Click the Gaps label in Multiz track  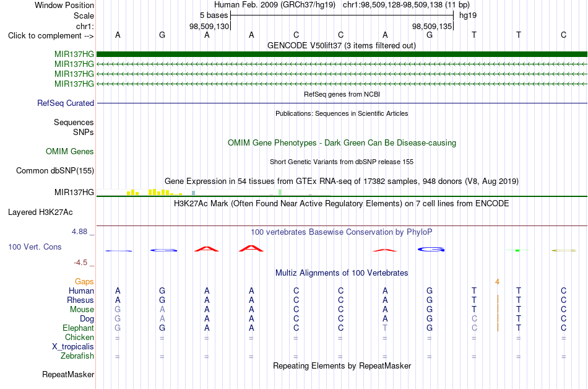click(84, 282)
